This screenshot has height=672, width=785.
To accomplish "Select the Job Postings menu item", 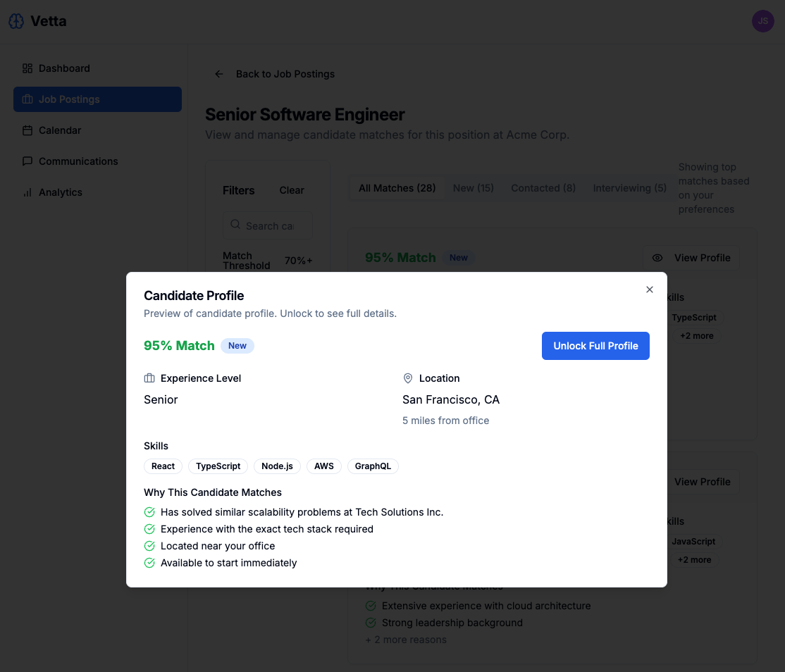I will pos(97,99).
